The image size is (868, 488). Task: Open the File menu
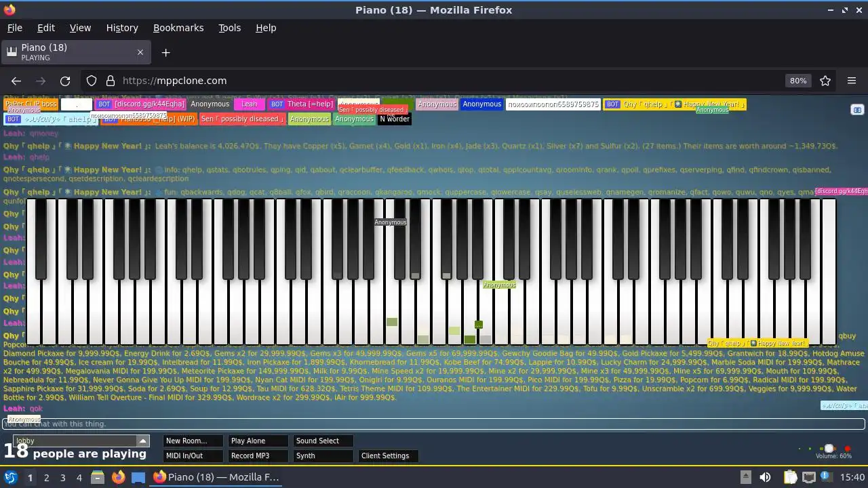tap(14, 28)
